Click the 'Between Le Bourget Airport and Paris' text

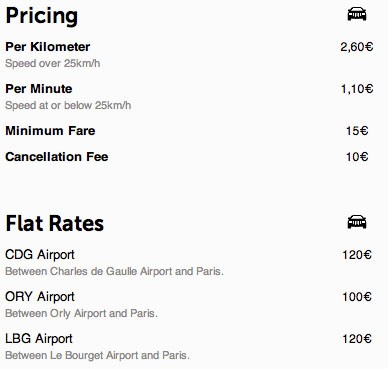point(97,355)
